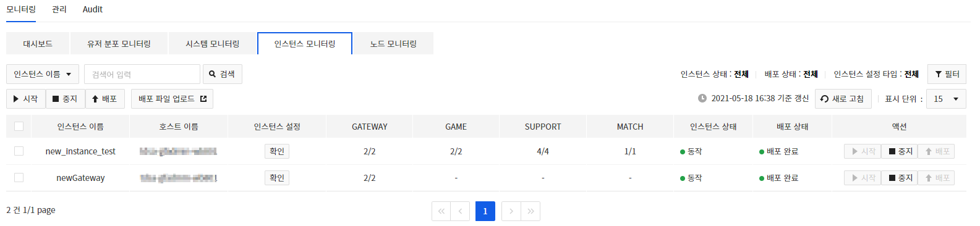Open the 인스턴스 이름 search type dropdown
The width and height of the screenshot is (980, 226).
tap(43, 74)
